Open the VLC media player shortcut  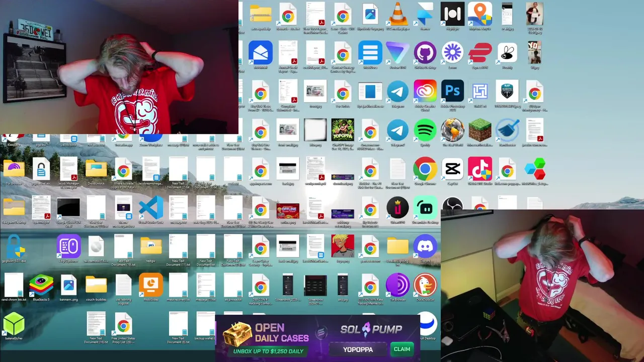(397, 15)
